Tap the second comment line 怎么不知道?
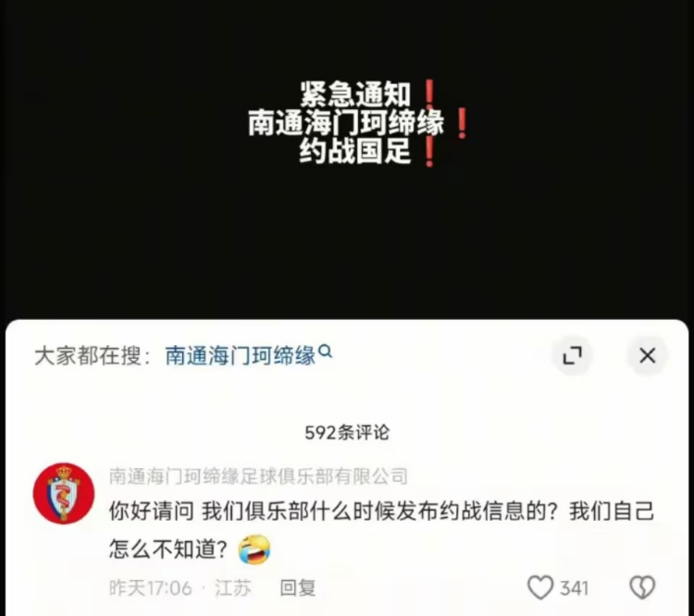 click(168, 549)
